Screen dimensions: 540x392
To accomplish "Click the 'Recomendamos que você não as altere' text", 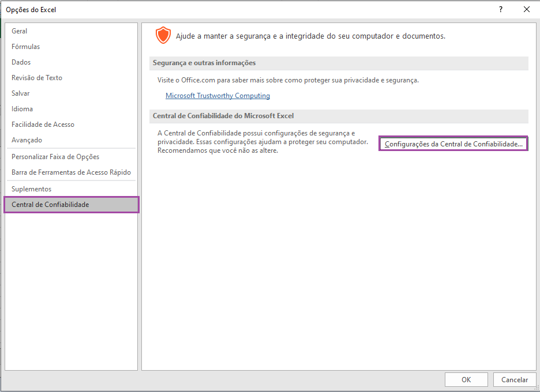I will [217, 150].
